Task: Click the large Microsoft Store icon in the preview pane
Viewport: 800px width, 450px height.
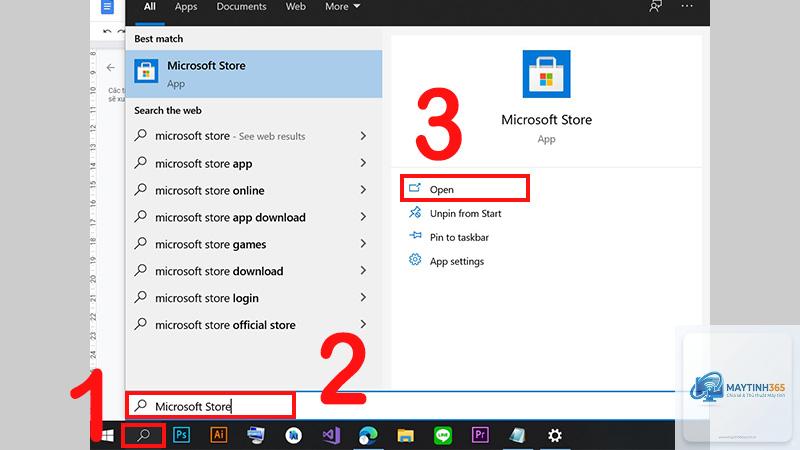Action: (546, 74)
